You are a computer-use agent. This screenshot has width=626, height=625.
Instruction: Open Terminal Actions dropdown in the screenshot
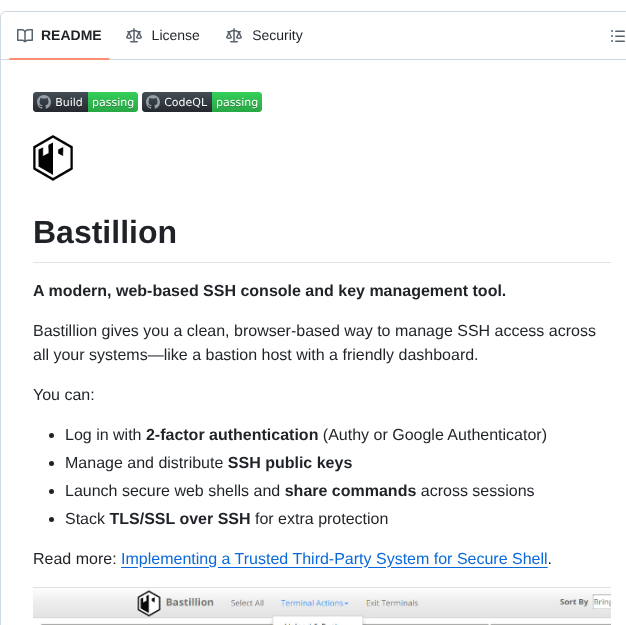(315, 603)
